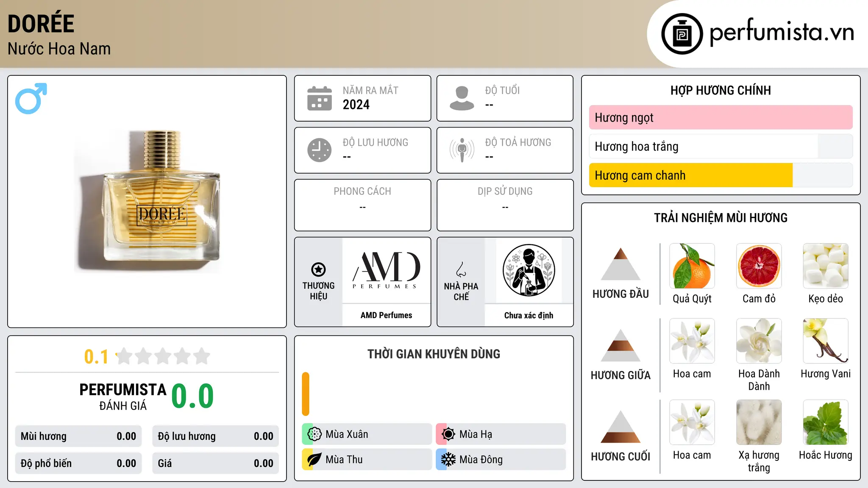Click the Độ phổ biến score row
Image resolution: width=868 pixels, height=488 pixels.
pos(78,463)
